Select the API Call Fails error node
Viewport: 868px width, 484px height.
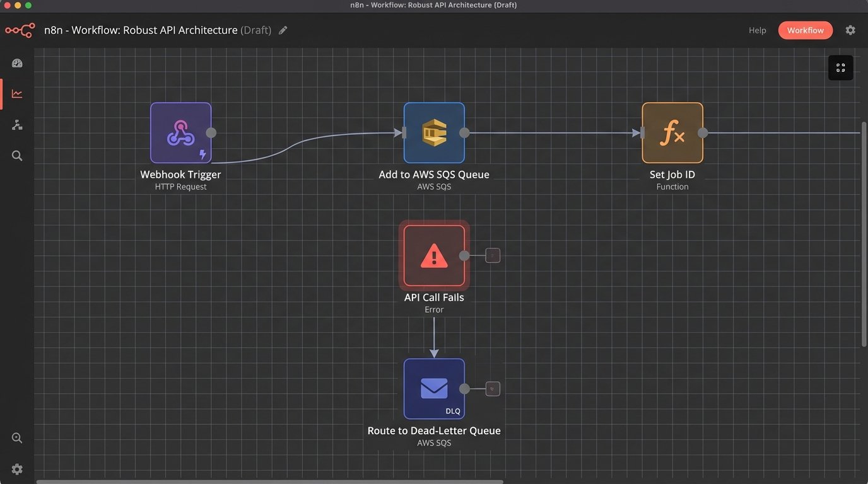(434, 256)
